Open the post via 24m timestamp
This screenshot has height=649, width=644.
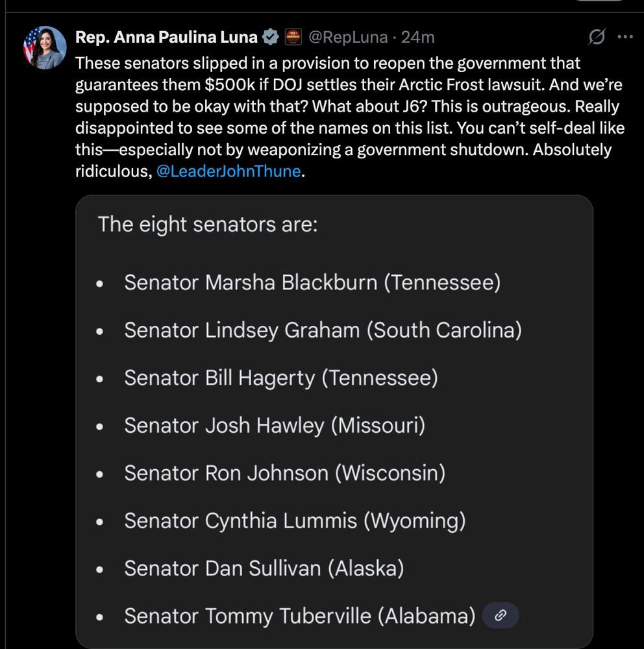click(417, 38)
